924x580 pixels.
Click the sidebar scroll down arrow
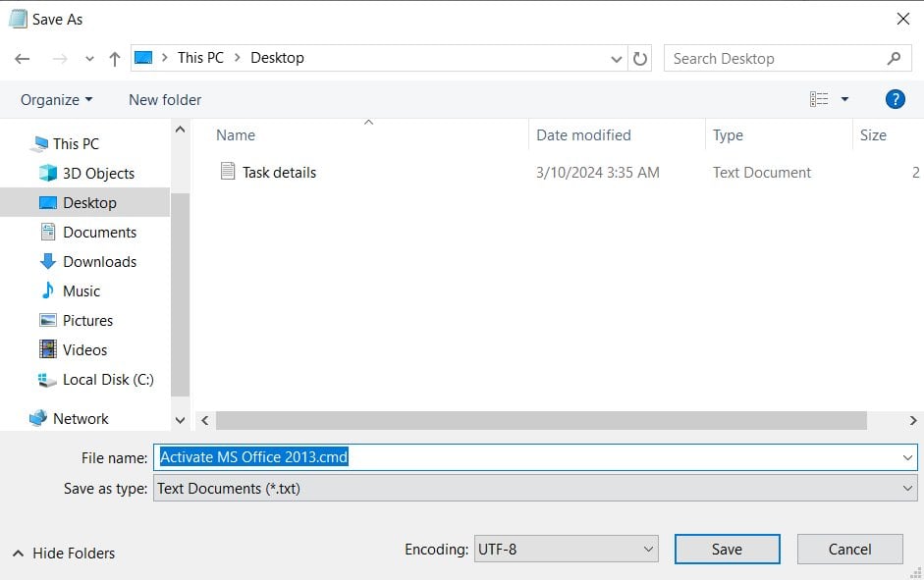[181, 420]
